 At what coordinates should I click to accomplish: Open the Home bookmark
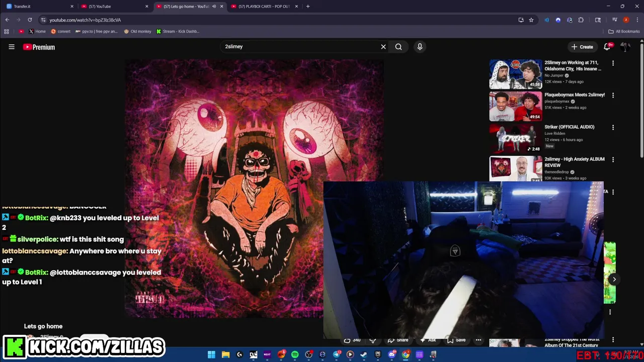[x=37, y=31]
